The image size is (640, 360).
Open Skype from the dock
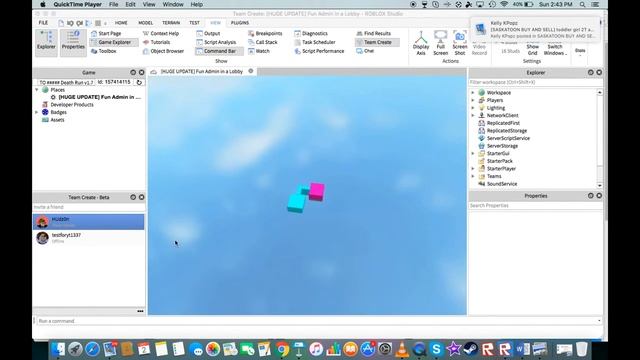pyautogui.click(x=436, y=349)
